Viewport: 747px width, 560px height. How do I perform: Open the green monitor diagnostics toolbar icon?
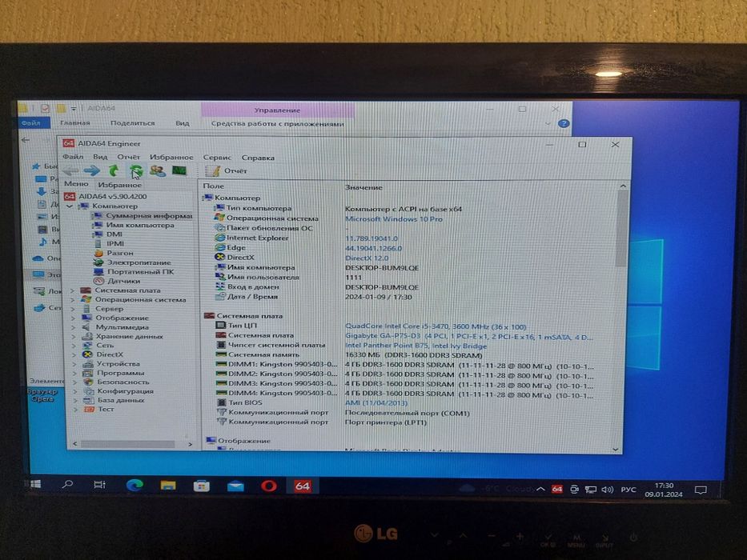coord(179,170)
